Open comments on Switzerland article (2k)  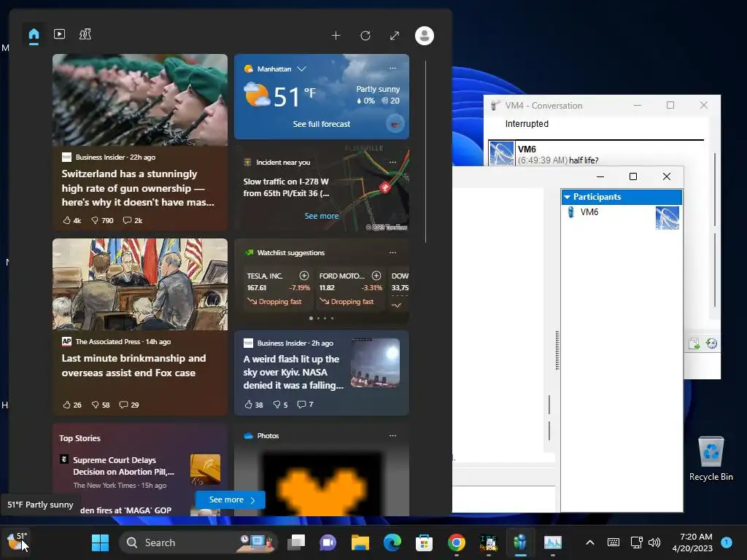pyautogui.click(x=133, y=220)
